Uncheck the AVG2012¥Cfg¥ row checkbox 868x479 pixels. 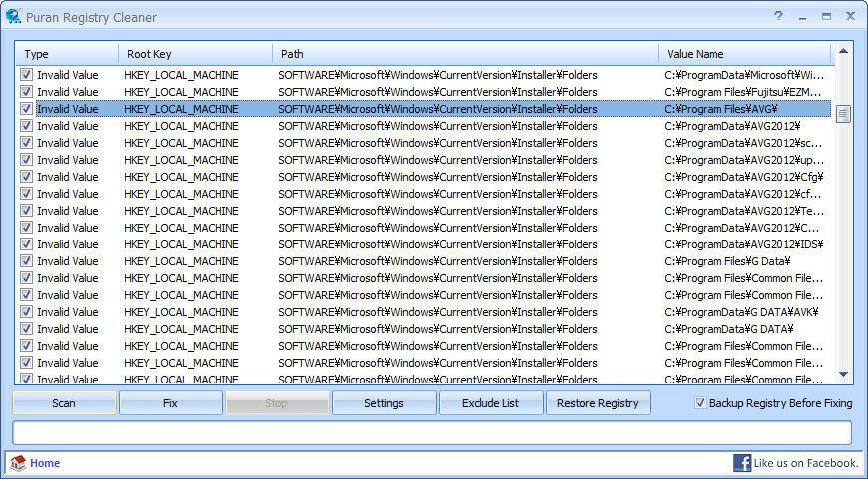[26, 177]
